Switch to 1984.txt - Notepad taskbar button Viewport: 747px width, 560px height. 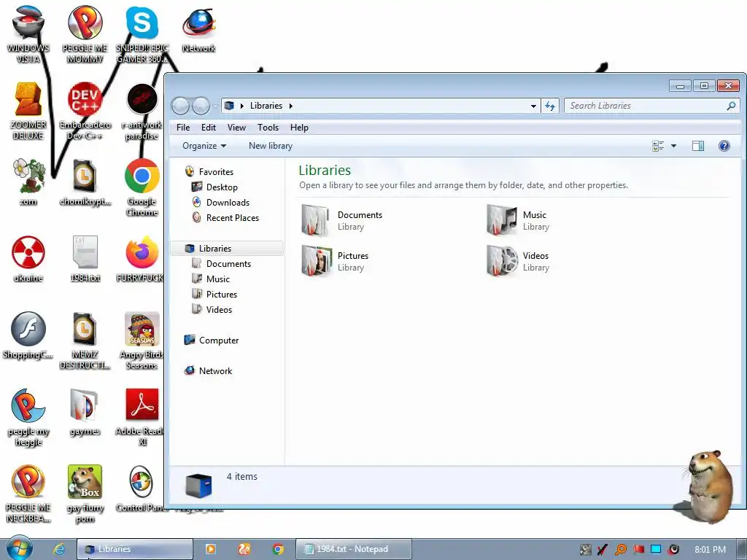[x=354, y=549]
